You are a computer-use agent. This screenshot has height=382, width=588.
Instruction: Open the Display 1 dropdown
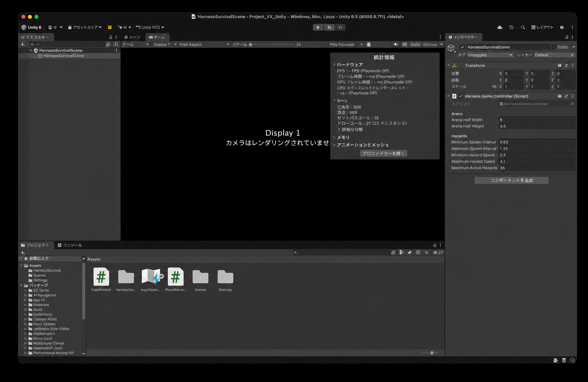click(165, 44)
